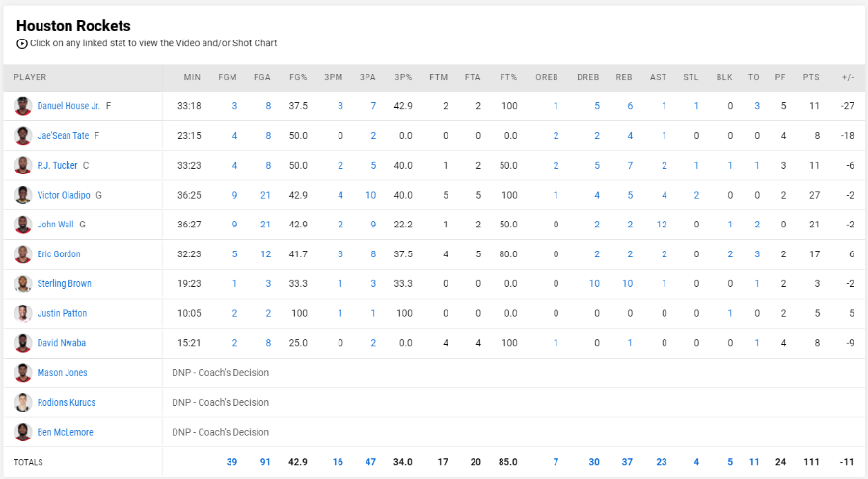The image size is (868, 479).
Task: Open Sterling Brown player profile
Action: pyautogui.click(x=65, y=283)
